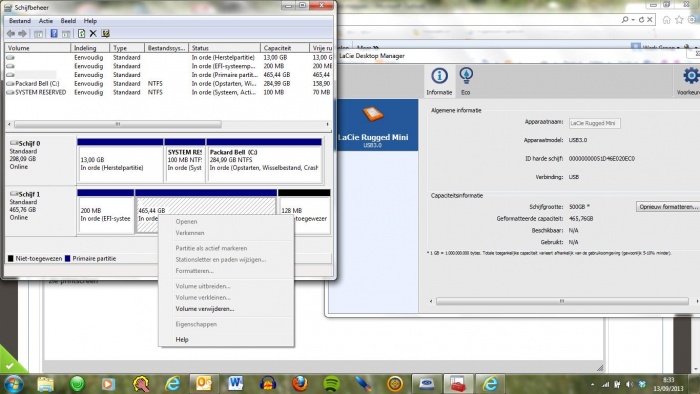Screen dimensions: 700x394
Task: Click the Refresh icon in Schijfbeheer toolbar
Action: 81,33
